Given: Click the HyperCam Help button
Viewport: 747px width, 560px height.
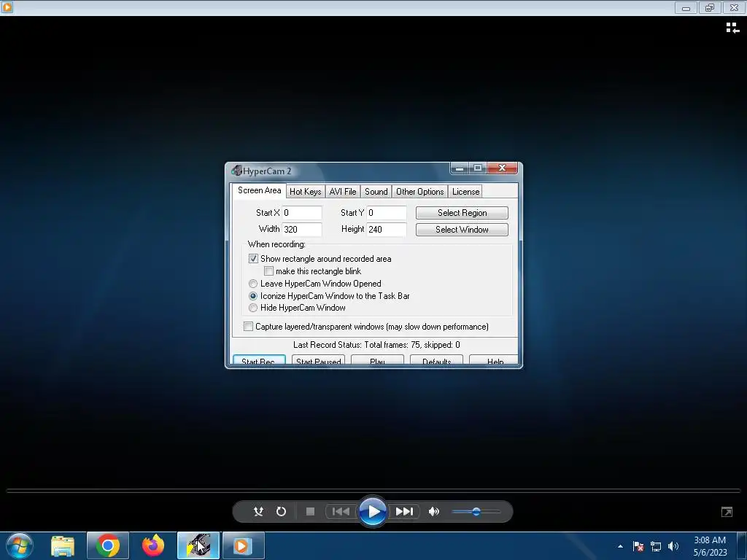Looking at the screenshot, I should click(494, 360).
